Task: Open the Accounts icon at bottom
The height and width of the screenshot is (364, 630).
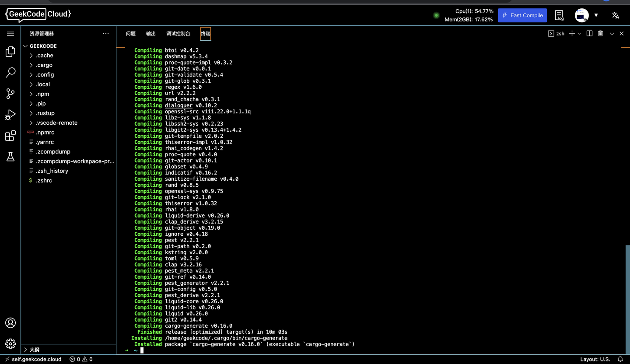Action: point(10,323)
